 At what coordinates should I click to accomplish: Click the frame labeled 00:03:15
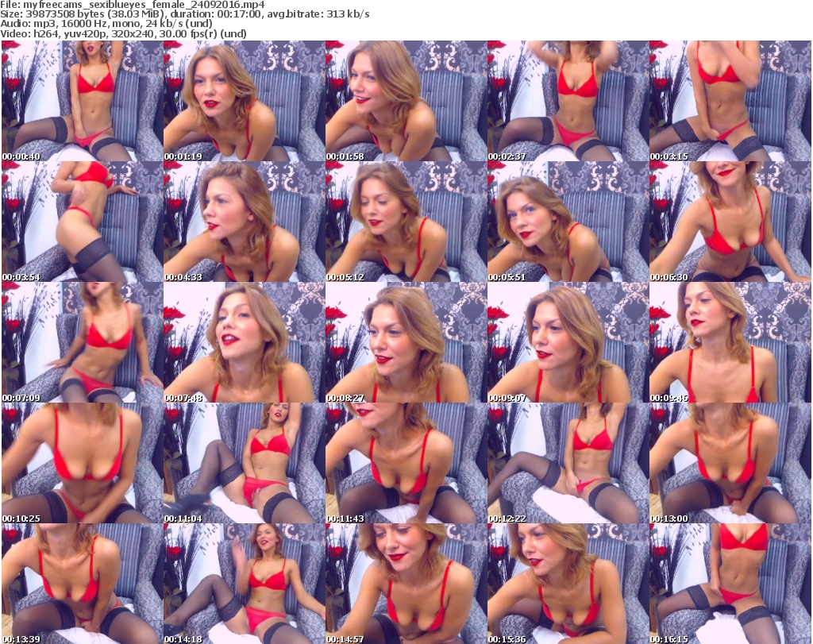click(x=730, y=101)
